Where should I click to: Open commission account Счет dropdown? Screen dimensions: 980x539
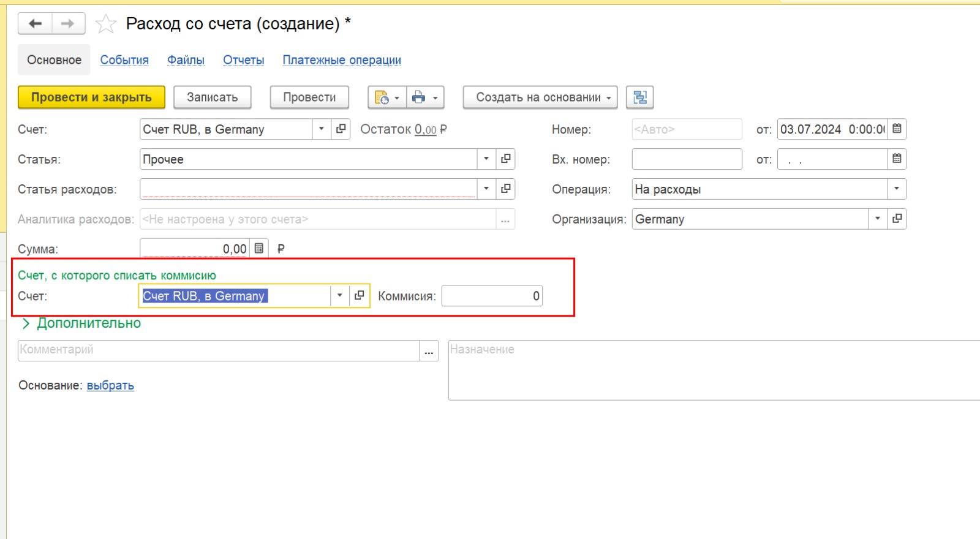click(x=339, y=296)
